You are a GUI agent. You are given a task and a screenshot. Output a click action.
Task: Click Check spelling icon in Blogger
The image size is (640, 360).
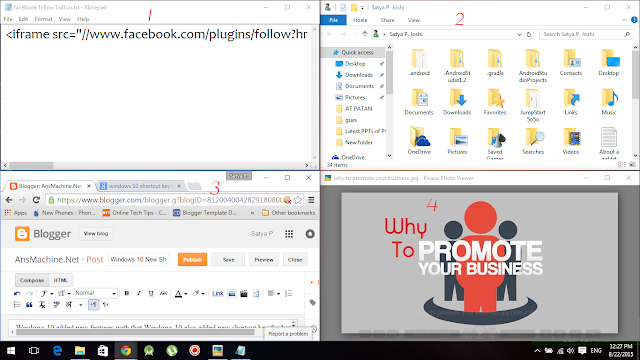(56, 304)
